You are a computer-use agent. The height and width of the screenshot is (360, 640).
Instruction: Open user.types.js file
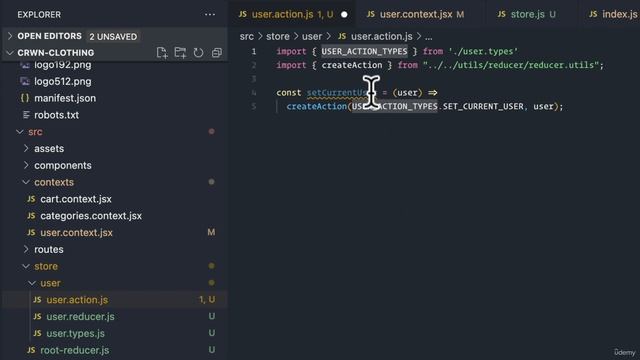pos(76,333)
